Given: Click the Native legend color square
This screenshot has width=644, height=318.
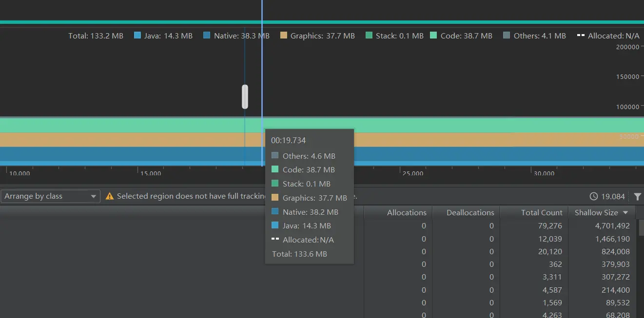Looking at the screenshot, I should pyautogui.click(x=207, y=36).
